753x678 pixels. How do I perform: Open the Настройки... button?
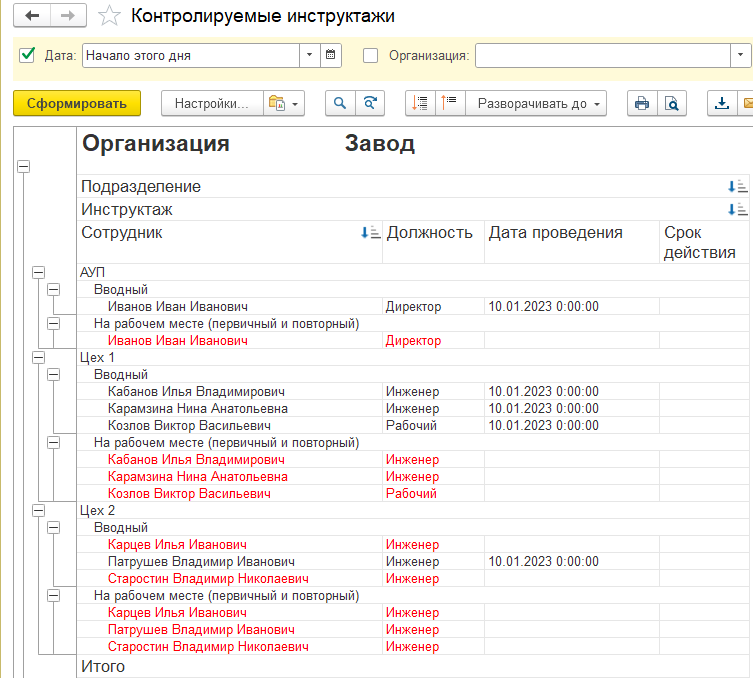pyautogui.click(x=212, y=103)
